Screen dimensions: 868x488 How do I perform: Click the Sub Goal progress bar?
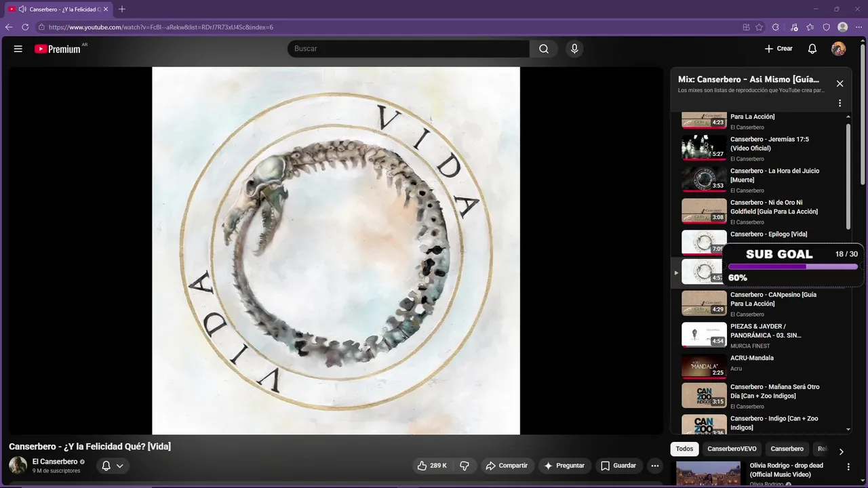click(793, 267)
